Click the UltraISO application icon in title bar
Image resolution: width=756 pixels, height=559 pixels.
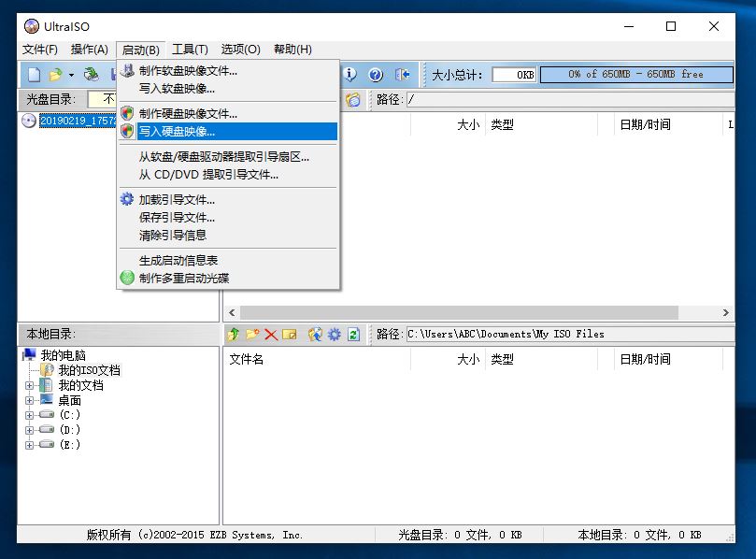click(x=32, y=26)
